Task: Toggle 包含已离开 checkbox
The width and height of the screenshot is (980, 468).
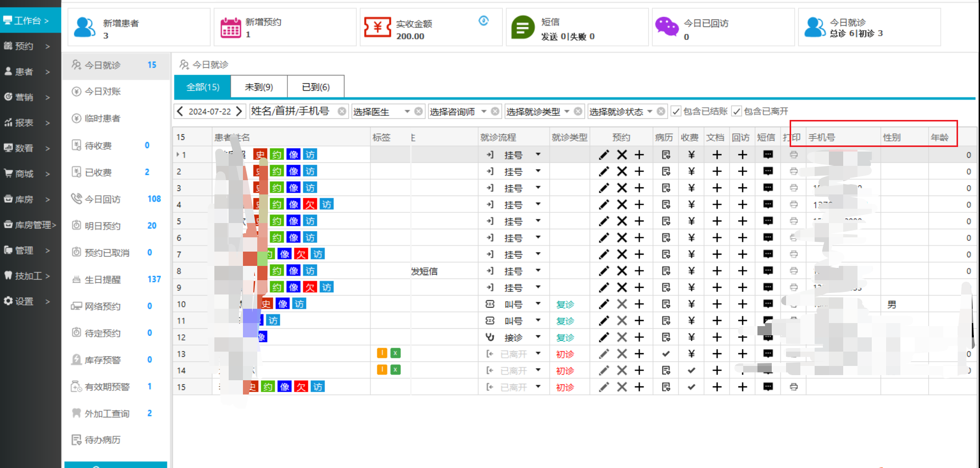Action: coord(737,111)
